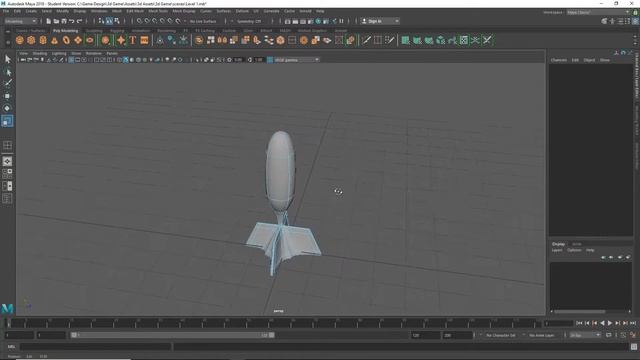Open the File menu
The height and width of the screenshot is (360, 640).
tap(6, 11)
